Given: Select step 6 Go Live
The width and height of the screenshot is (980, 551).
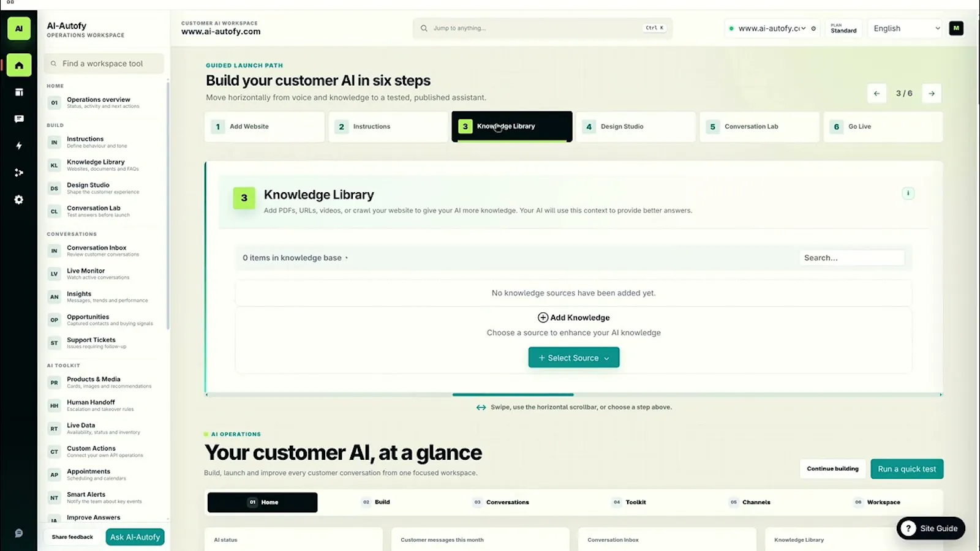Looking at the screenshot, I should 883,127.
